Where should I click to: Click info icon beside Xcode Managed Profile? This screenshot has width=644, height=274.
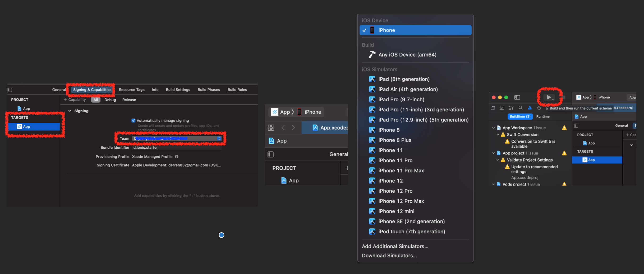[177, 157]
